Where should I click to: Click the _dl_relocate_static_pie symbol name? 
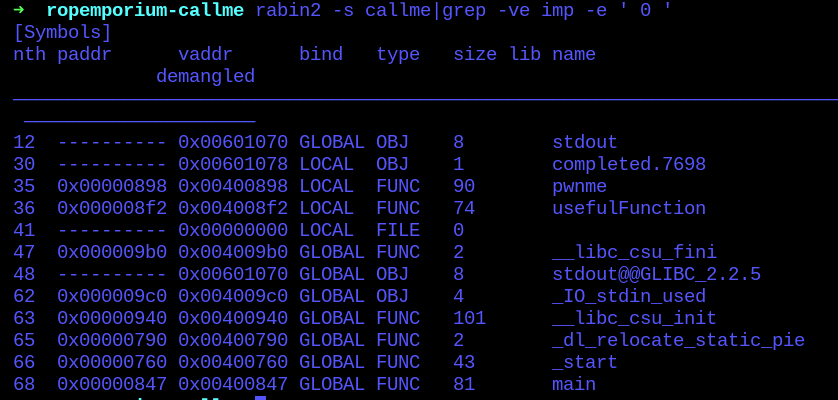pyautogui.click(x=678, y=340)
